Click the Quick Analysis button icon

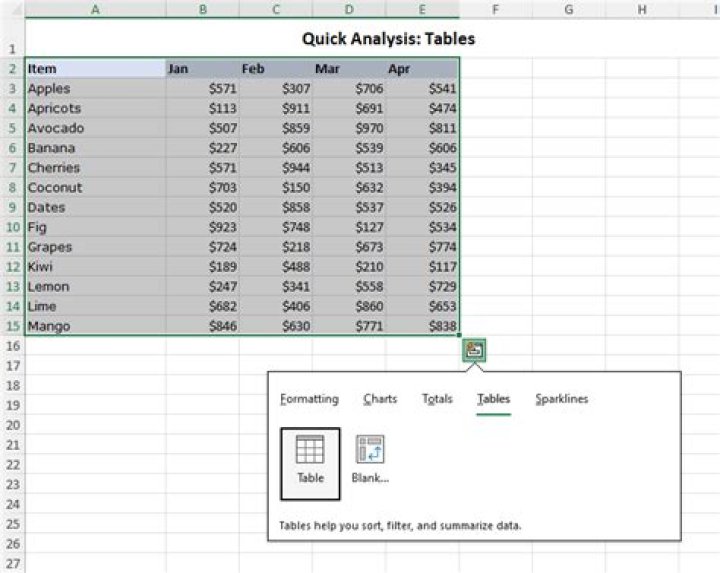pos(473,350)
